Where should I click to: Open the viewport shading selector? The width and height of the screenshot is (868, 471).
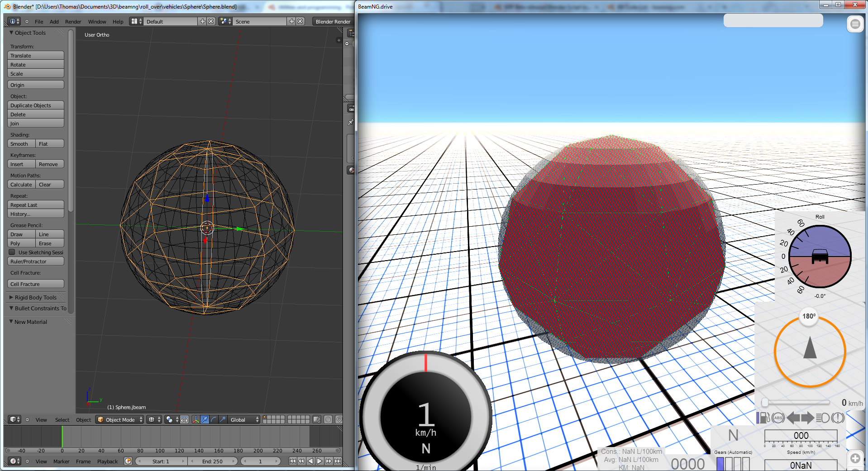click(154, 419)
